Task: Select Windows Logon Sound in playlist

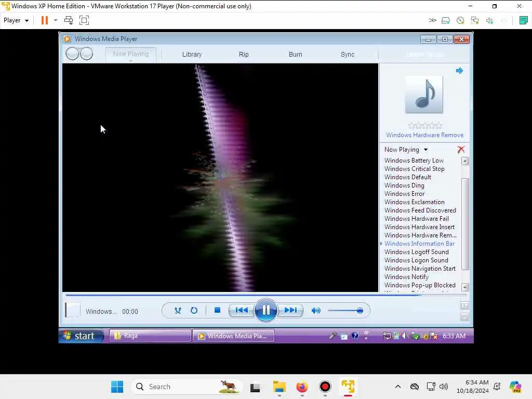Action: [x=416, y=260]
